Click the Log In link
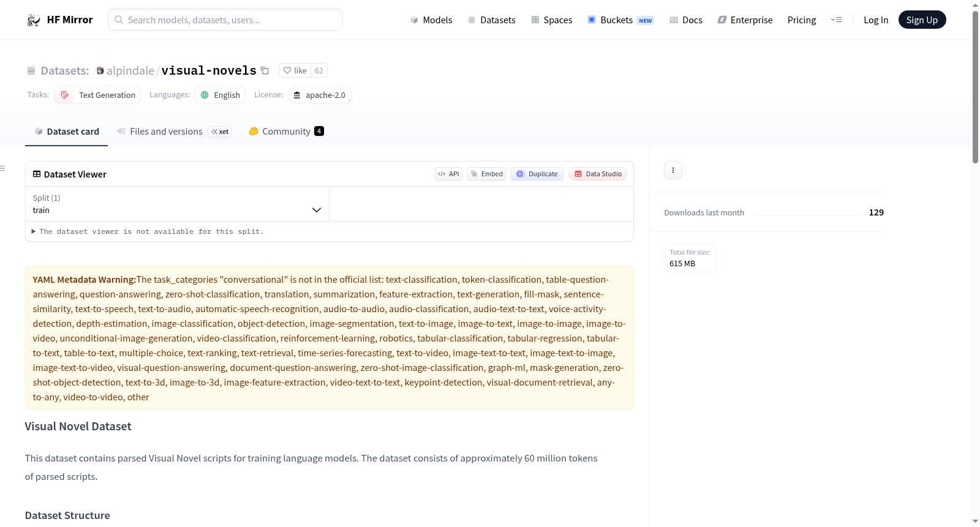980x527 pixels. (x=876, y=20)
